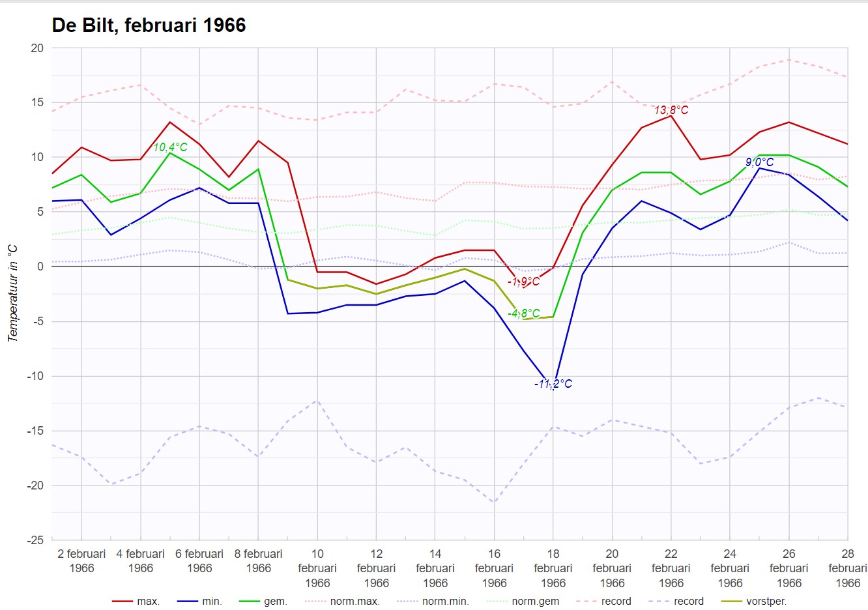The width and height of the screenshot is (868, 610).
Task: Toggle the pink dashed 'record' legend entry
Action: (x=603, y=601)
